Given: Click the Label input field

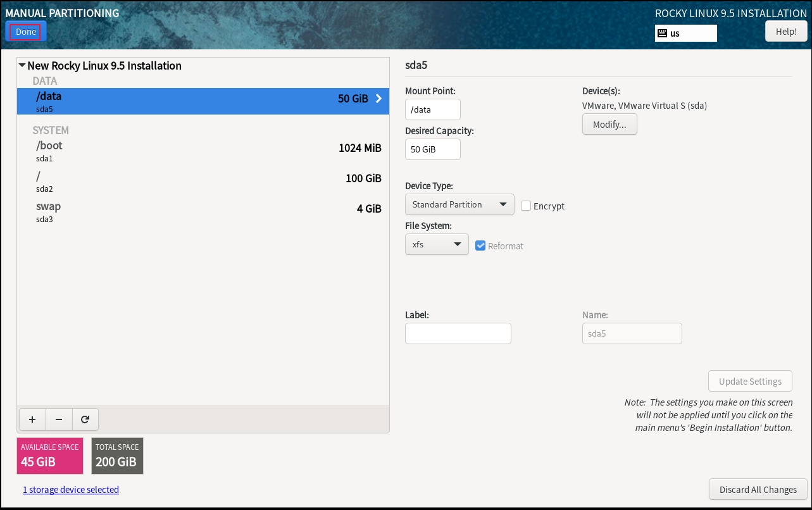Looking at the screenshot, I should tap(458, 333).
